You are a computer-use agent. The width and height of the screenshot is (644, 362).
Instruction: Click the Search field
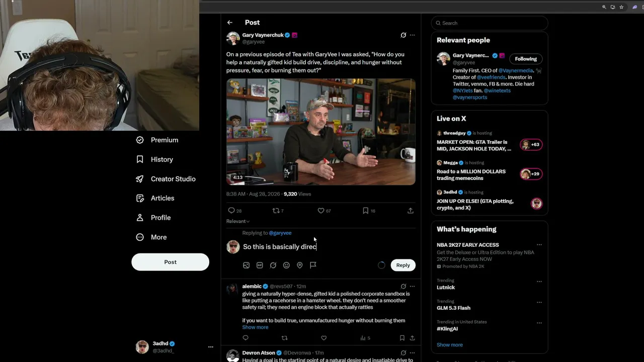[x=490, y=23]
